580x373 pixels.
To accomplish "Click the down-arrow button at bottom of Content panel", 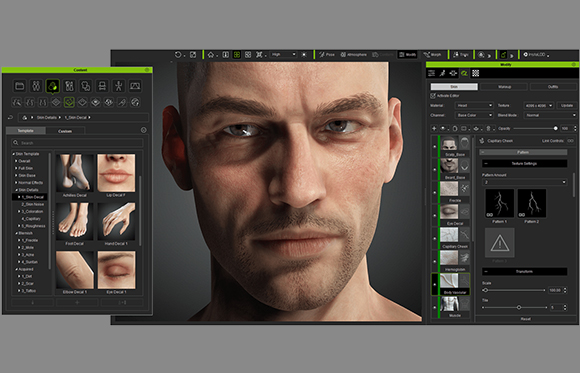I will [33, 302].
